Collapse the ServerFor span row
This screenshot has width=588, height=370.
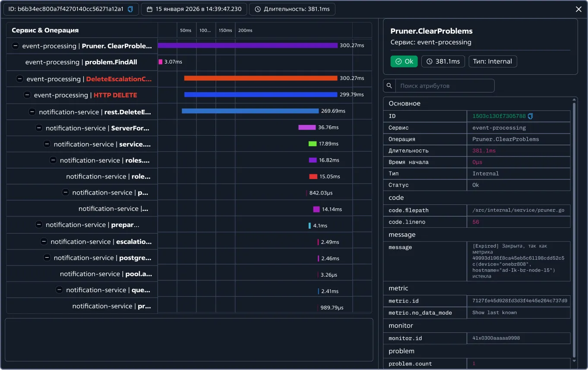point(39,128)
